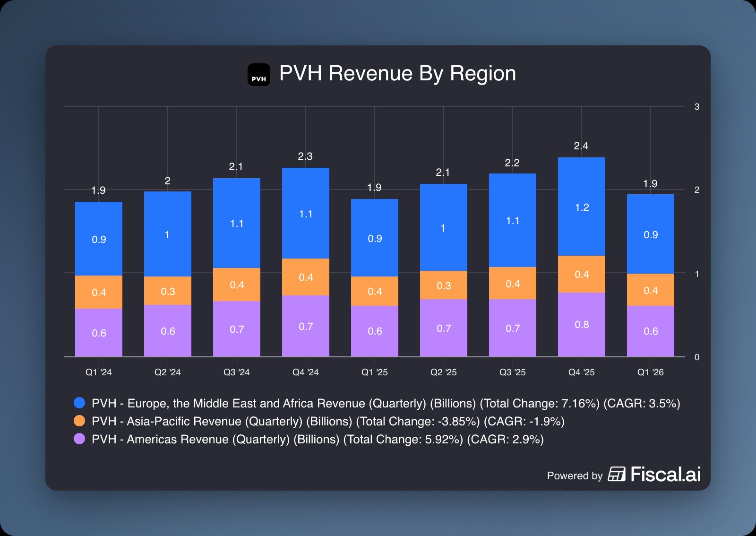Click the orange Asia-Pacific legend dot
The image size is (756, 536).
[x=79, y=421]
